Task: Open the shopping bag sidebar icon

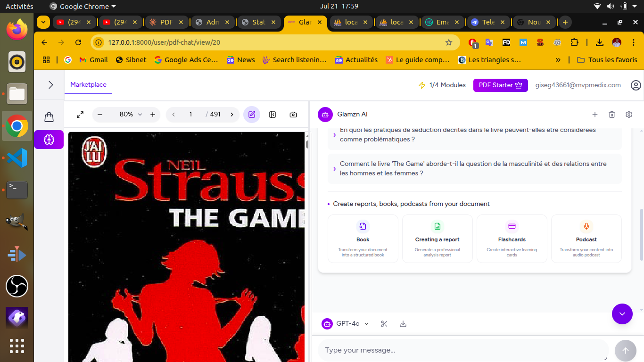Action: [x=49, y=117]
